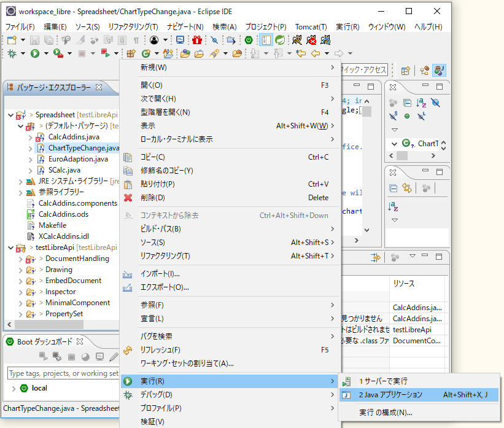Click the start icon in Boot Dashboard

[42, 356]
